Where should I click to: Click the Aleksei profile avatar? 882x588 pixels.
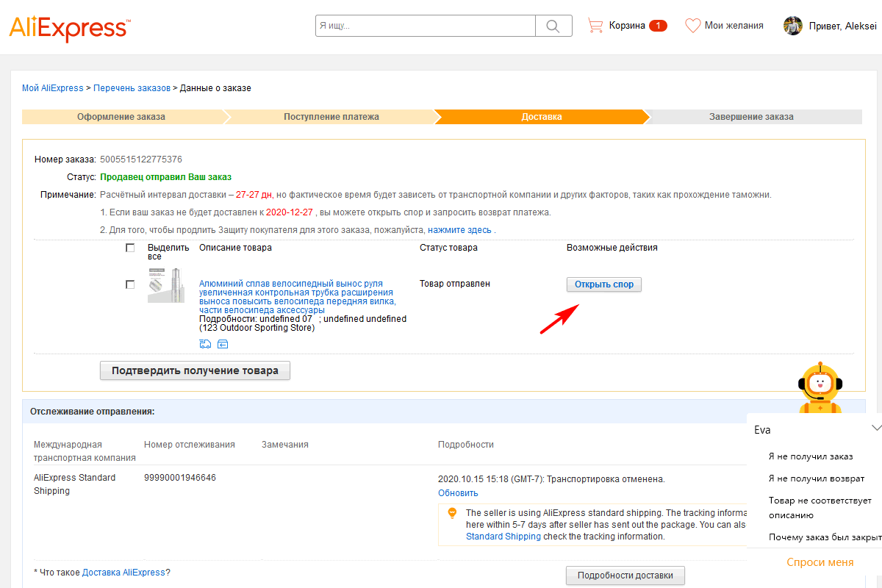(792, 26)
